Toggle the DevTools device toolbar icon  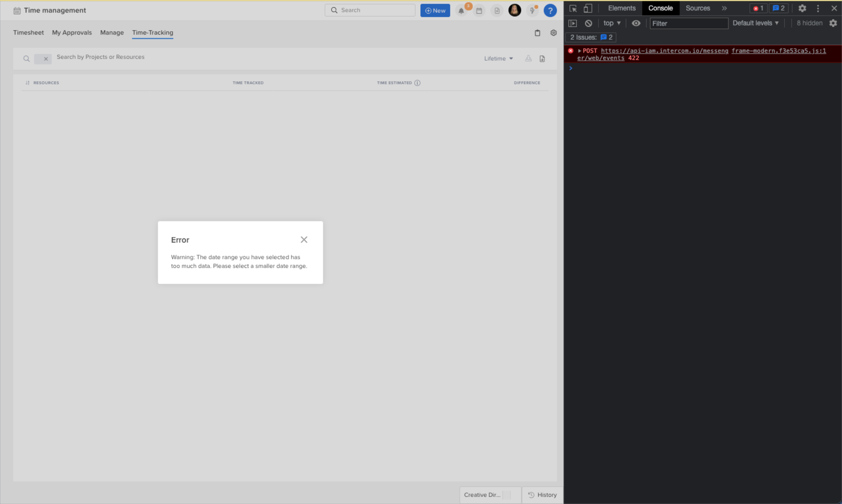587,9
